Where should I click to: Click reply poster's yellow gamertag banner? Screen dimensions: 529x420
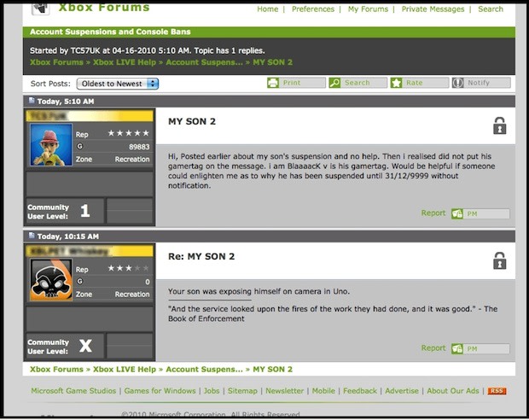[x=90, y=251]
